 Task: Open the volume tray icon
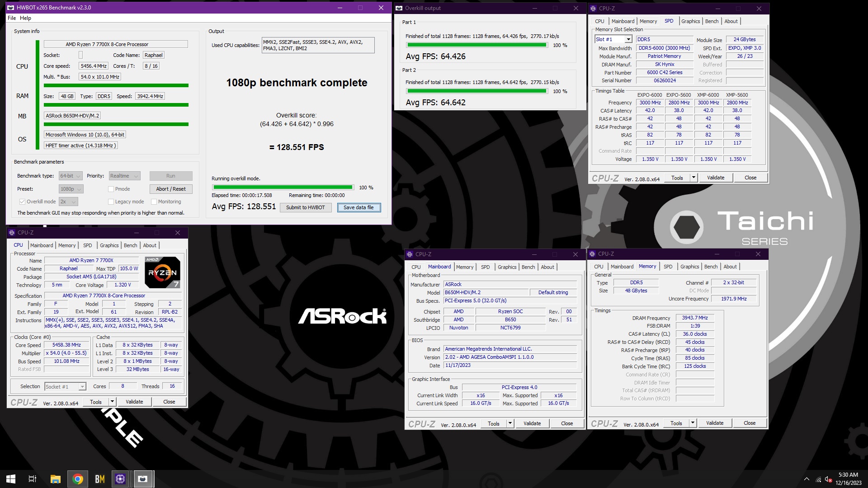point(828,479)
